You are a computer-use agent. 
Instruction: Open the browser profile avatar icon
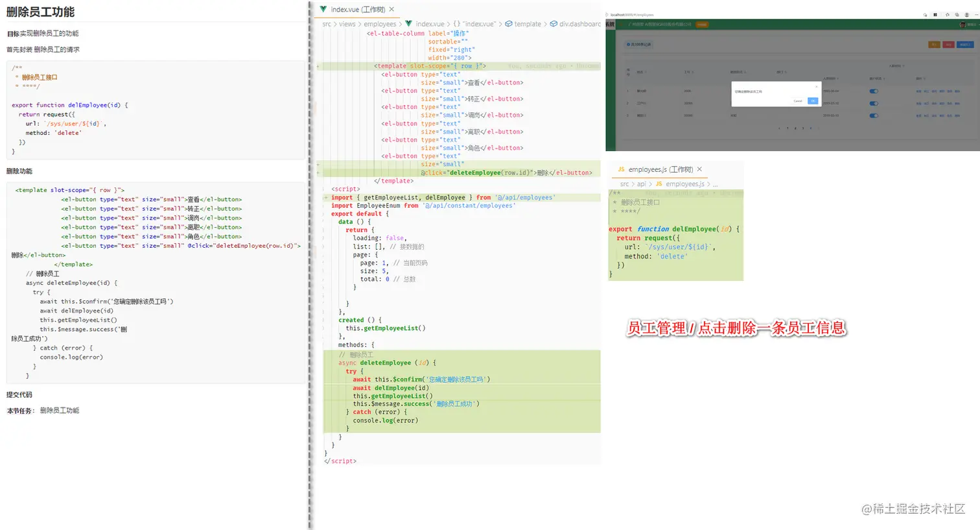[x=966, y=15]
